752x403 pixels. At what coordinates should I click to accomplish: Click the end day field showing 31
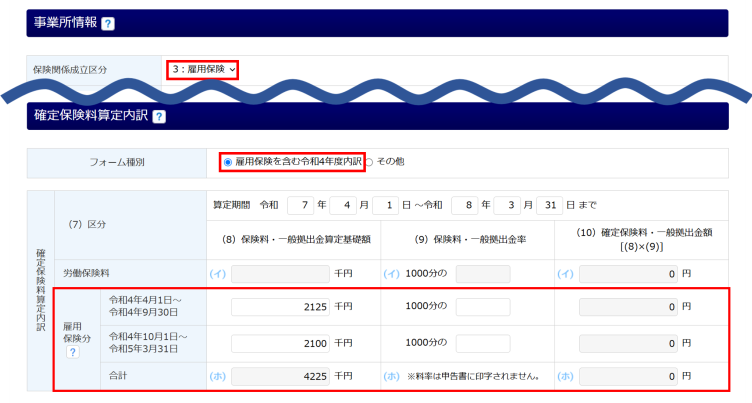point(549,205)
